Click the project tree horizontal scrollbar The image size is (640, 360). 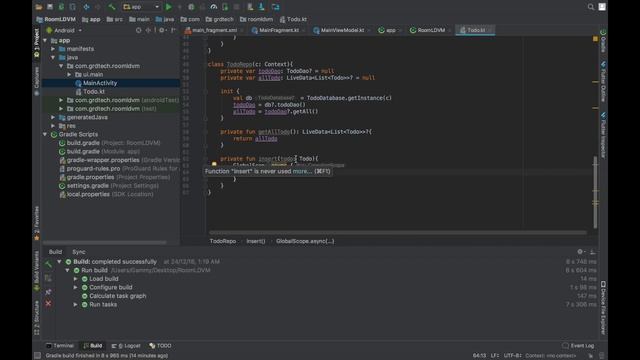tap(105, 242)
